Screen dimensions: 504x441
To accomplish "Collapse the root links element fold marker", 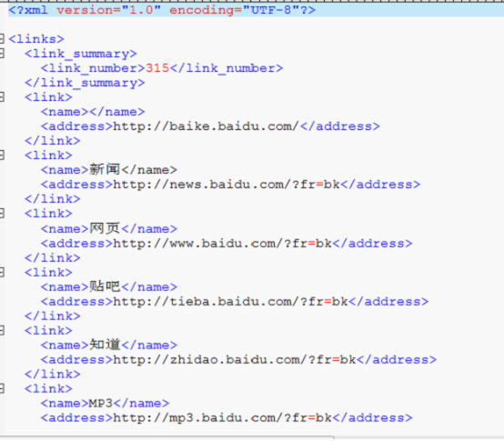I will pyautogui.click(x=2, y=39).
